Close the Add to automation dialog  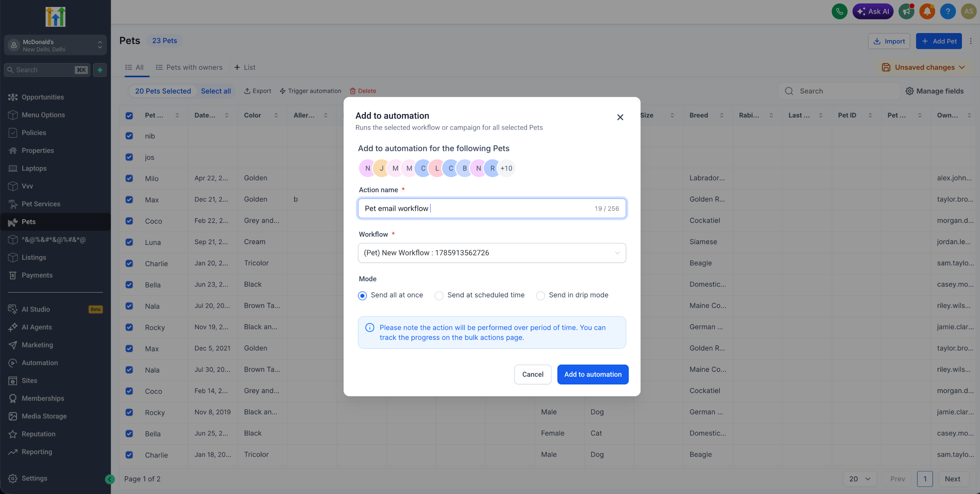point(620,118)
